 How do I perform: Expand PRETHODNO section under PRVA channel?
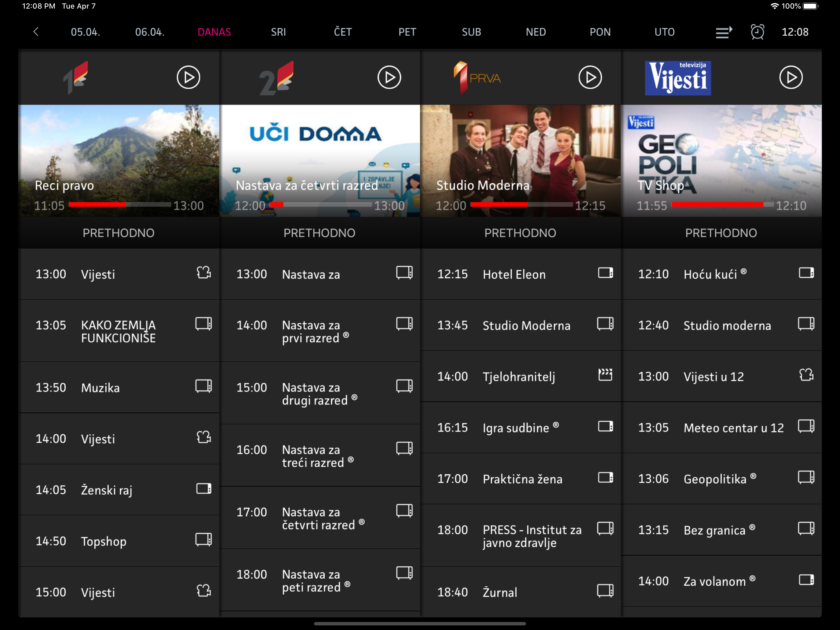[x=520, y=233]
